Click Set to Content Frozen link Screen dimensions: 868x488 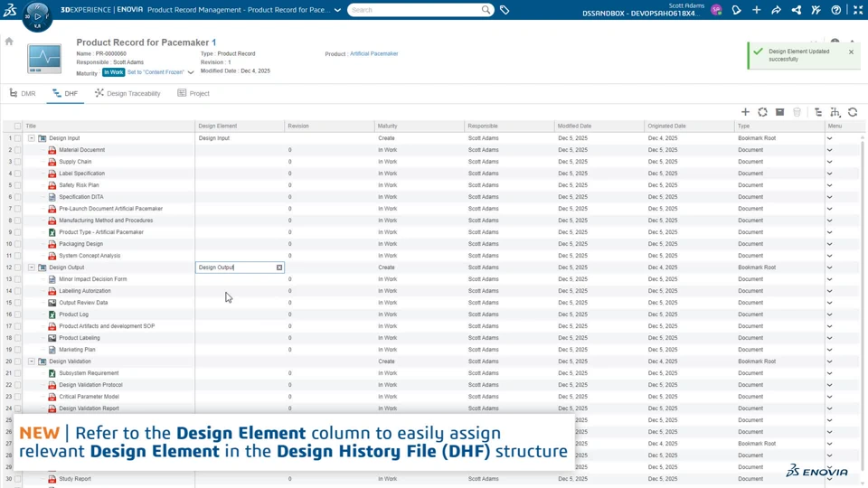(156, 72)
